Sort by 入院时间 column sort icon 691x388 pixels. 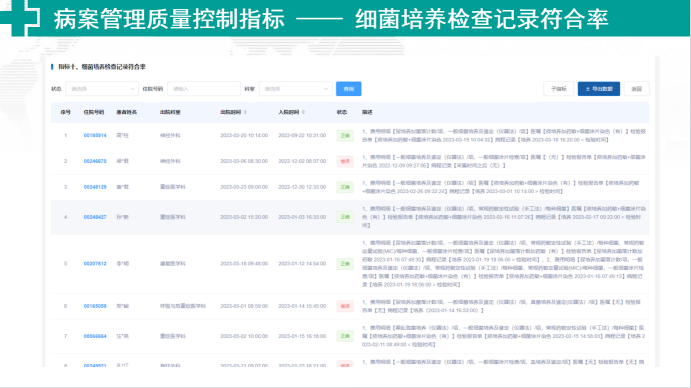(x=303, y=112)
